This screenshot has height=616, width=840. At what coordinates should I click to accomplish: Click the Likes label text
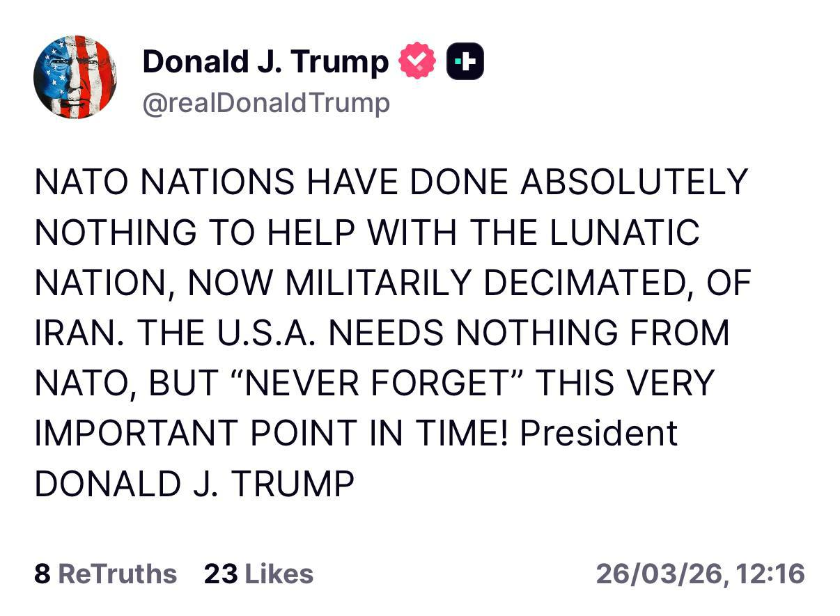(x=280, y=575)
